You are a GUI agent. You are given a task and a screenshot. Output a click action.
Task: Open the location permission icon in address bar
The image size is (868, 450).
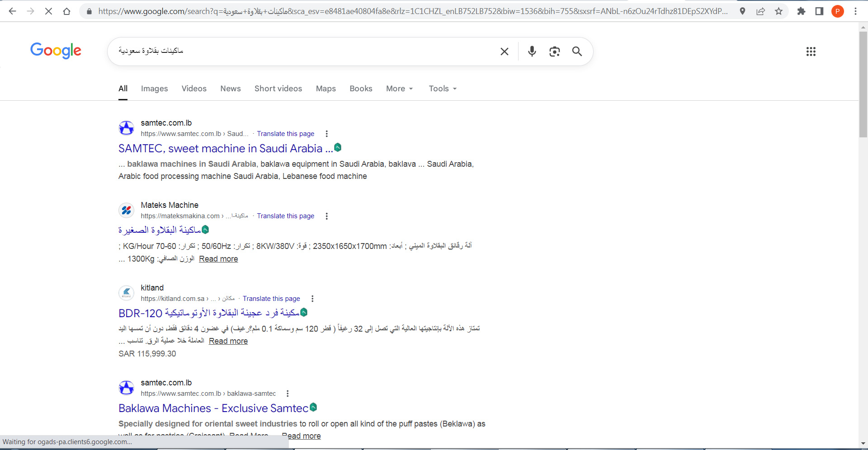(x=742, y=11)
